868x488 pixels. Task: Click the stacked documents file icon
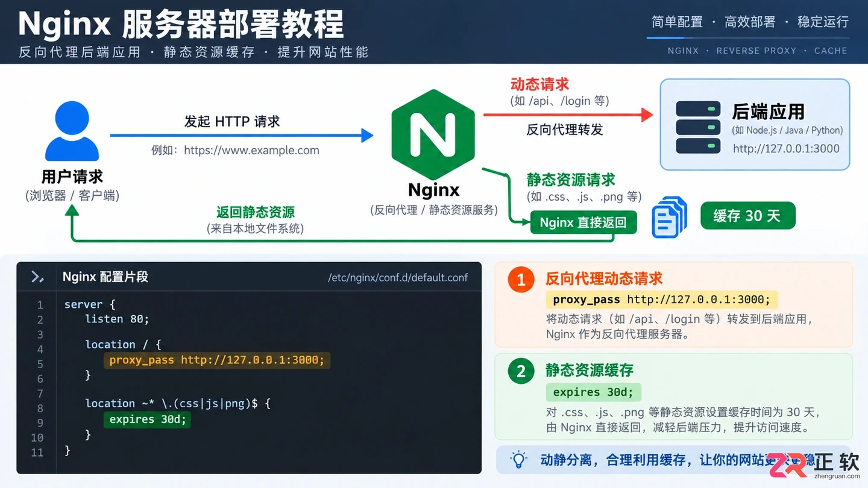coord(670,217)
